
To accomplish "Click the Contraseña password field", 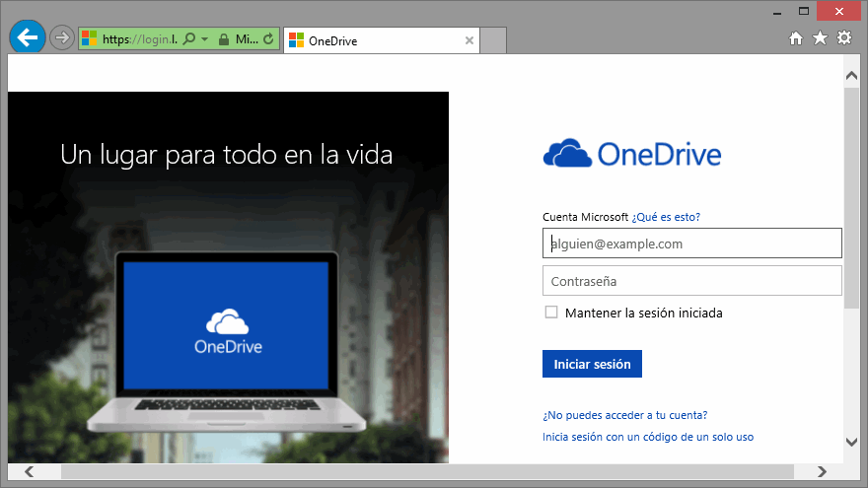I will [x=691, y=281].
